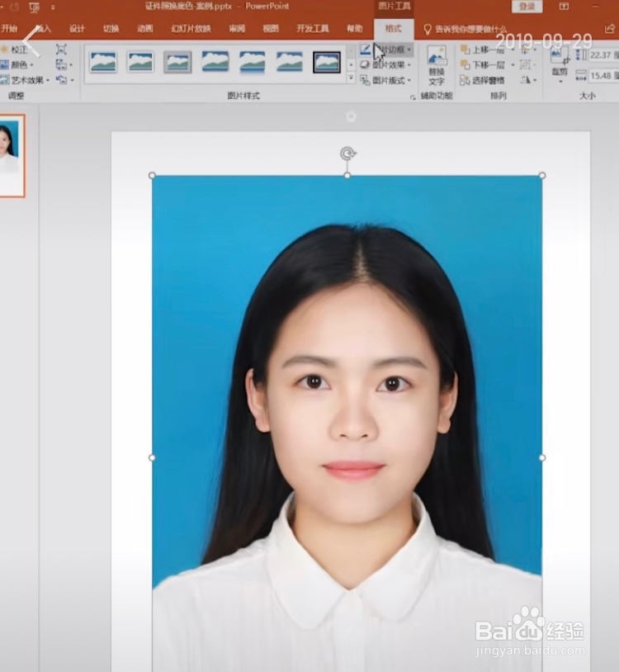Switch to the 动画 tab
The width and height of the screenshot is (619, 672).
tap(144, 29)
